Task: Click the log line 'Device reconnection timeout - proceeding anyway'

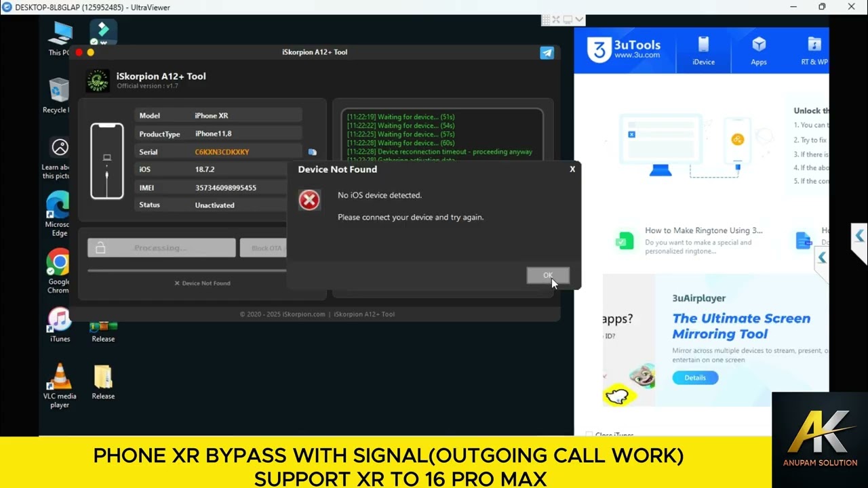Action: [x=439, y=152]
